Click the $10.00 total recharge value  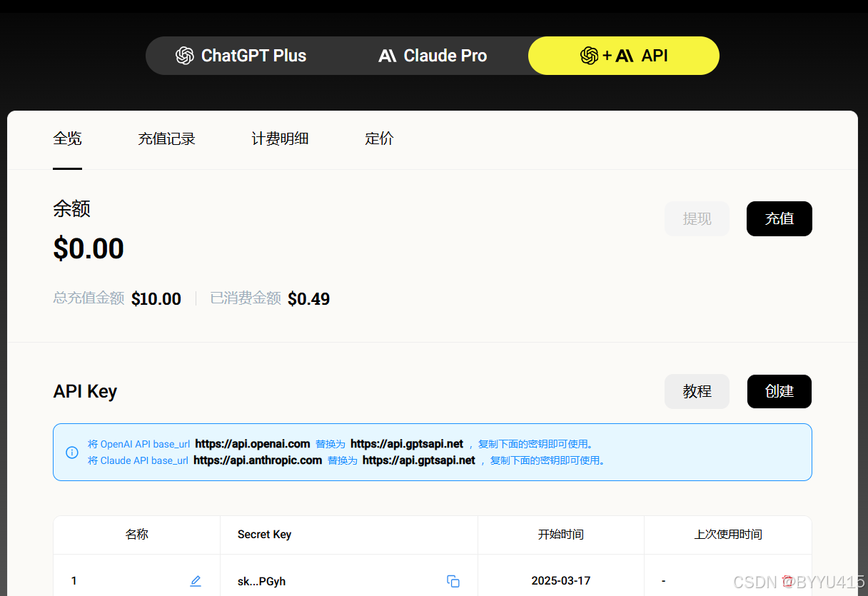(156, 298)
